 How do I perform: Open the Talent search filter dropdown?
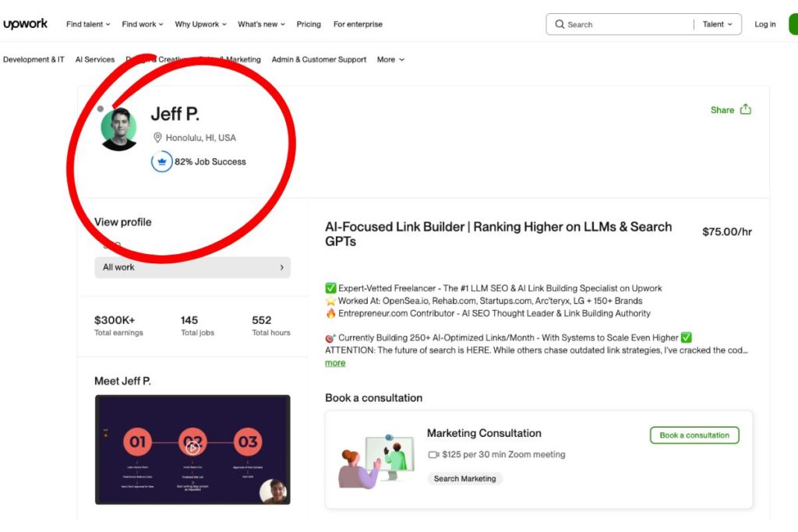tap(717, 24)
